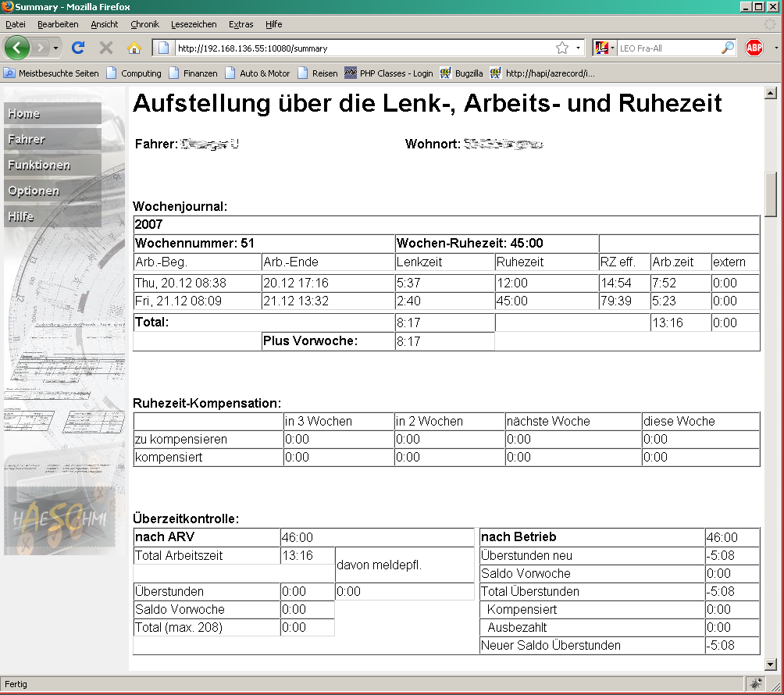Bookmark this page with the star icon

[x=561, y=48]
